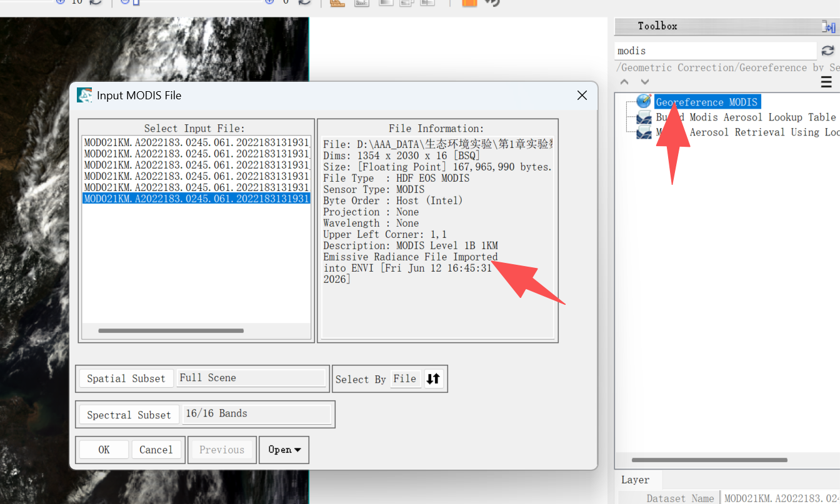Open the Open dropdown in dialog
840x504 pixels.
pyautogui.click(x=284, y=450)
